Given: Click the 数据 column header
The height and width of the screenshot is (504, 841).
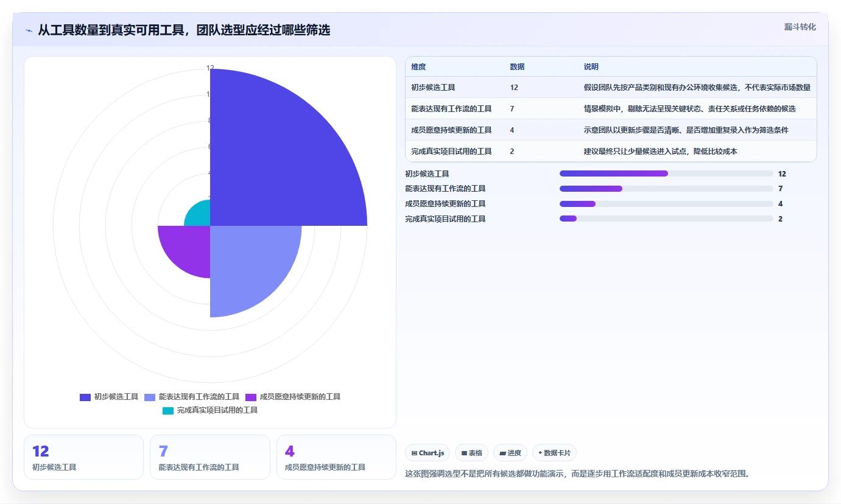Looking at the screenshot, I should [x=517, y=67].
